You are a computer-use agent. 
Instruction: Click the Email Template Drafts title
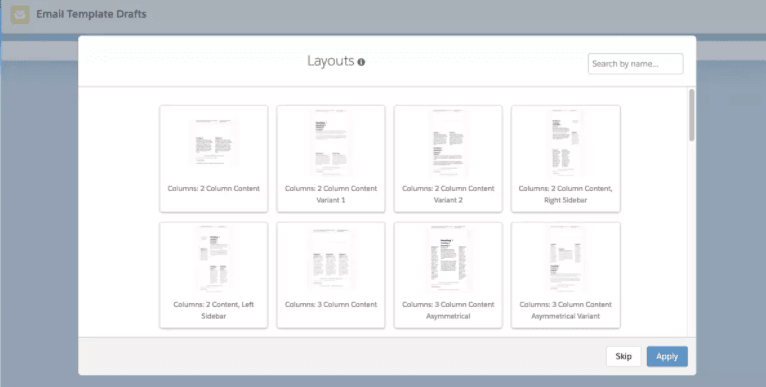point(91,14)
